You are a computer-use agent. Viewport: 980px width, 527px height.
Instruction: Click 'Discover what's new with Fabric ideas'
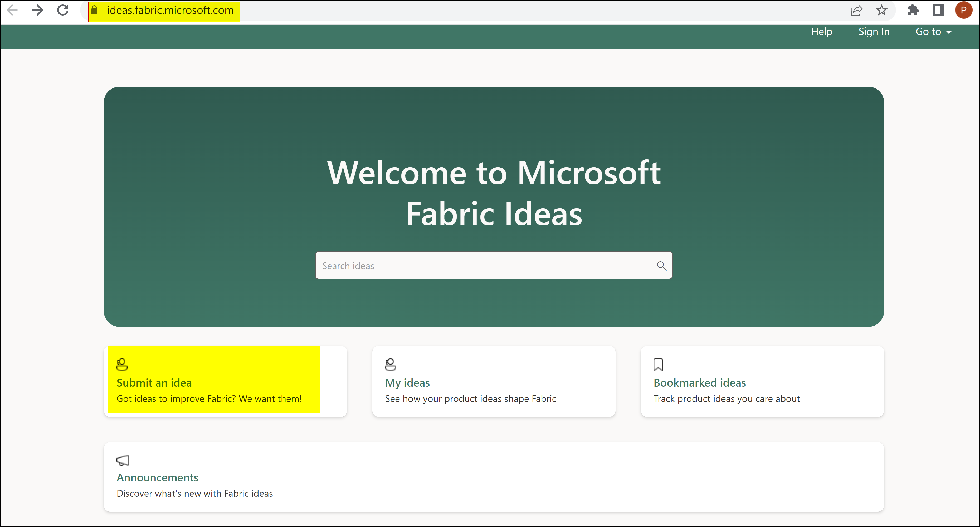195,493
